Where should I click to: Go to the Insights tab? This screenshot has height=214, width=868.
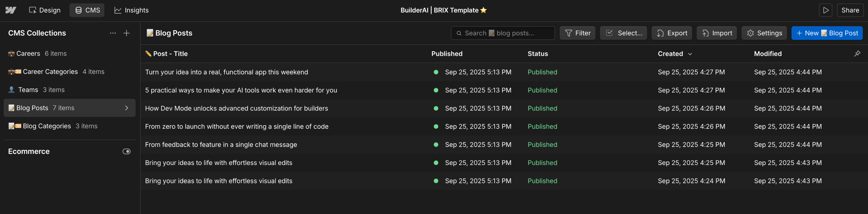point(131,10)
